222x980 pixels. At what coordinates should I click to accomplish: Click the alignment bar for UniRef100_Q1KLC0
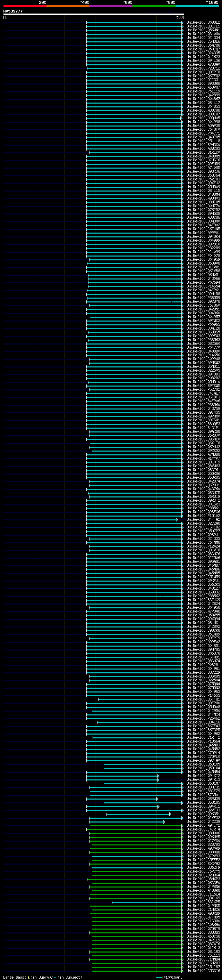136,153
